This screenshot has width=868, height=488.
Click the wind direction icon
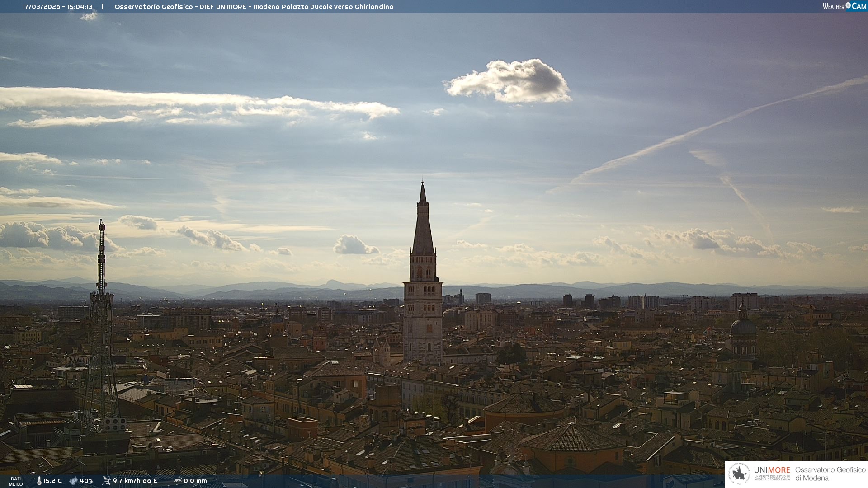106,481
